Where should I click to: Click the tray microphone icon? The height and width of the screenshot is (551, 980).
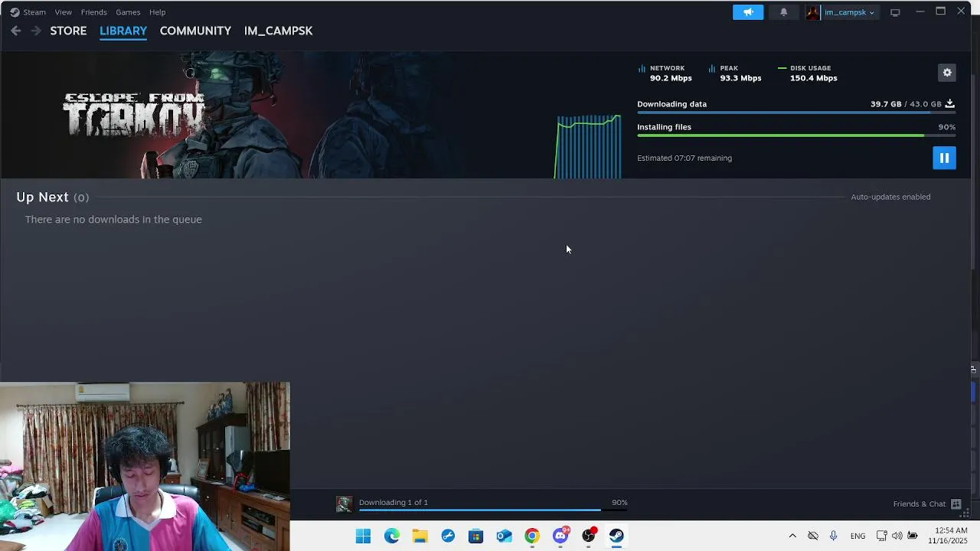tap(833, 536)
